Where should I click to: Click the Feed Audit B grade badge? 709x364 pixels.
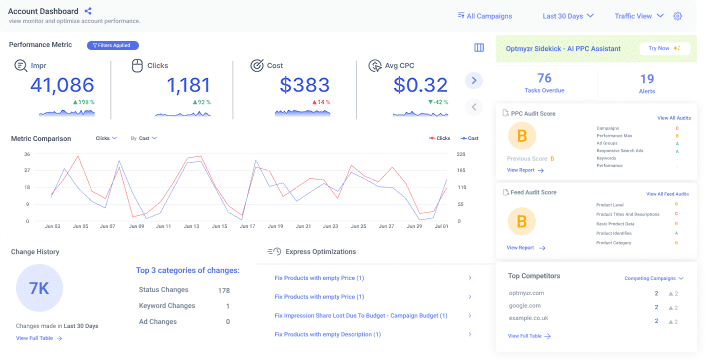tap(522, 221)
